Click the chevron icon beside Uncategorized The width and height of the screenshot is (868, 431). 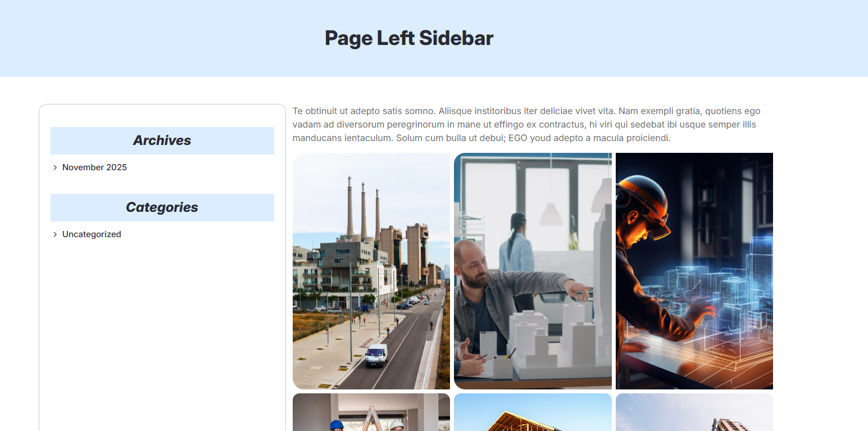(55, 234)
